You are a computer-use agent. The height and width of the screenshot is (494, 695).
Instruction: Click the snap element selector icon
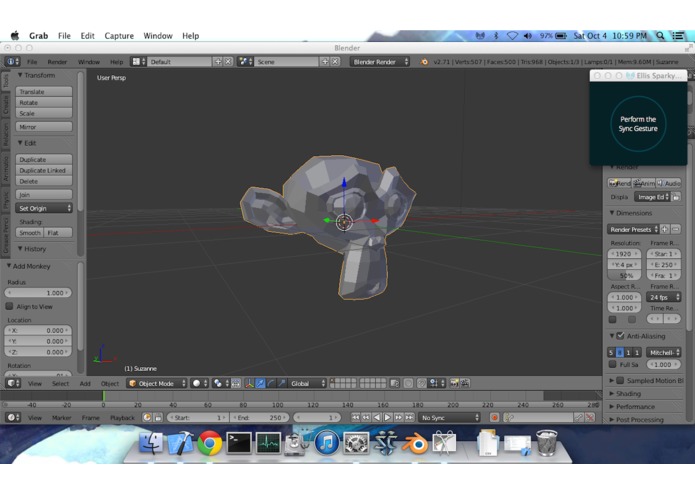436,383
